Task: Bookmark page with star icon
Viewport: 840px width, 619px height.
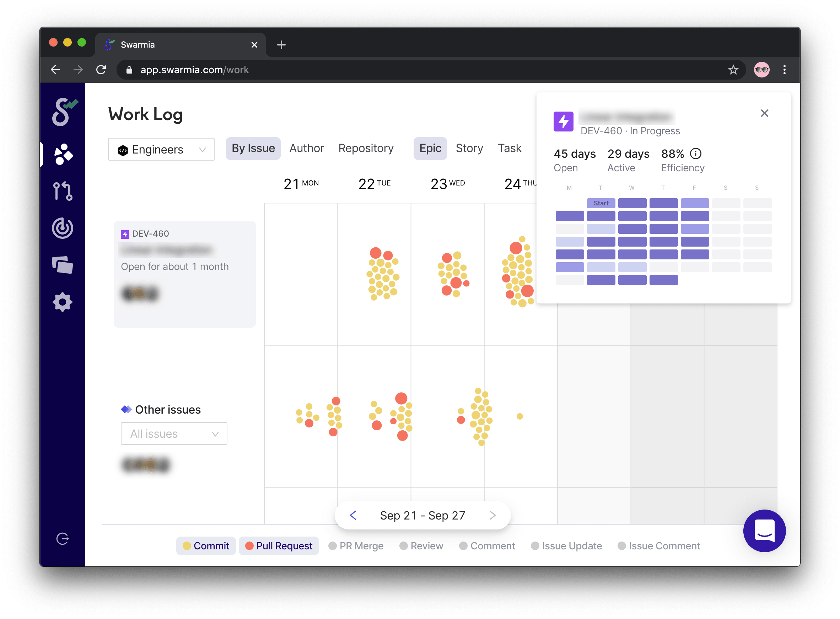Action: [x=733, y=70]
